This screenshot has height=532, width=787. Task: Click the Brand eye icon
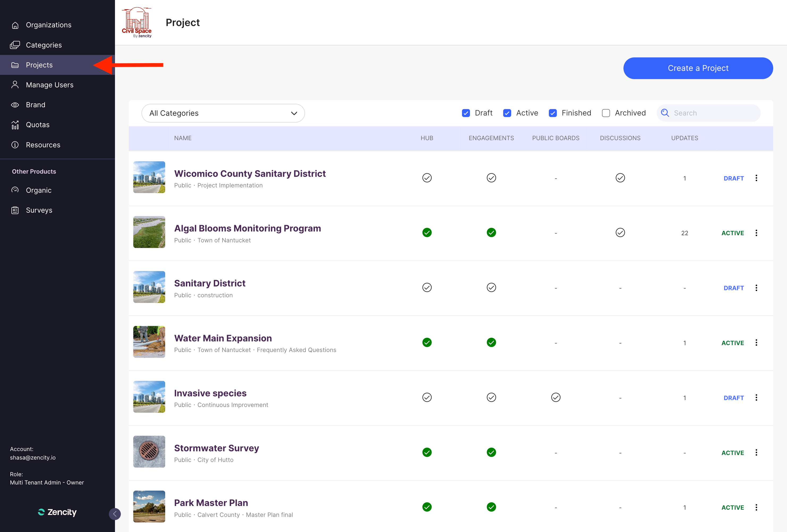click(x=15, y=105)
